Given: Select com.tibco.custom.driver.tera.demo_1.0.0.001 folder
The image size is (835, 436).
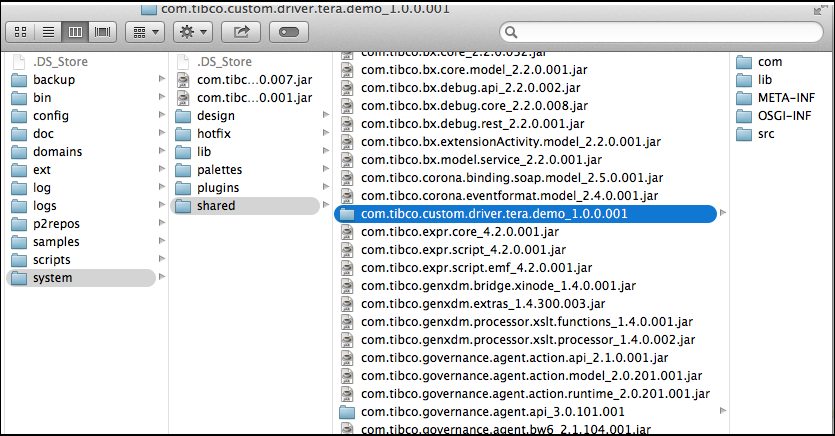Looking at the screenshot, I should pos(526,214).
